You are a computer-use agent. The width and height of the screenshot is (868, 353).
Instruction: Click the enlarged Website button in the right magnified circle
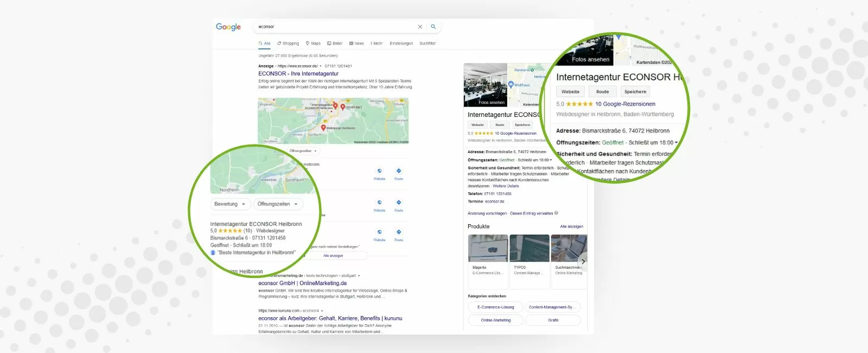570,92
